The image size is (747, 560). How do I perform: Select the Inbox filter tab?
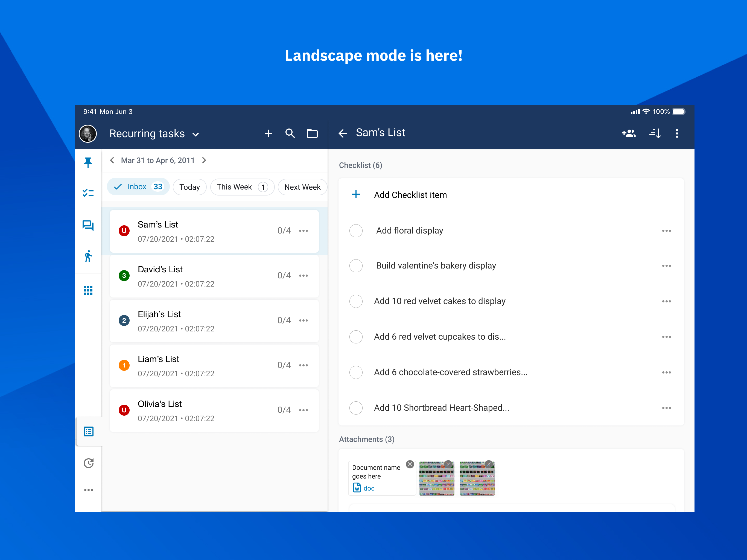pos(138,186)
